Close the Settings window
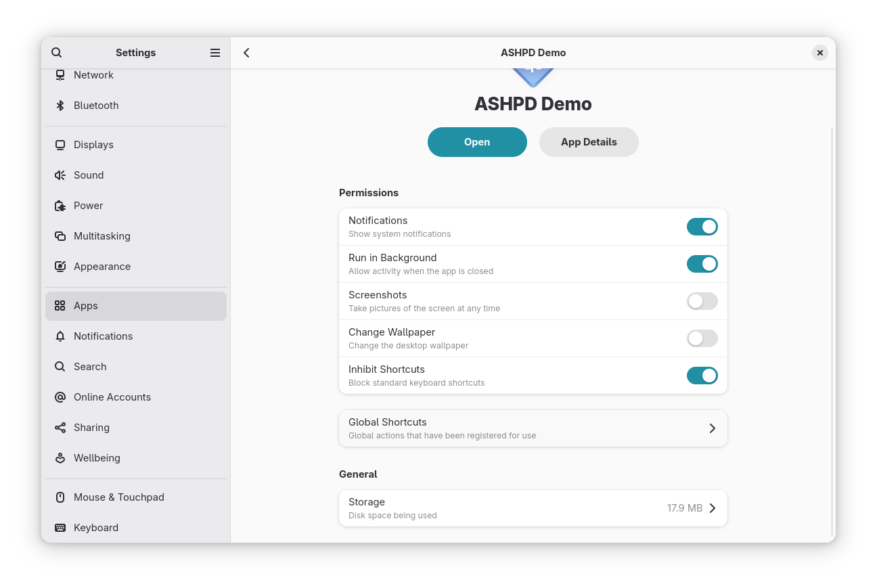Image resolution: width=877 pixels, height=588 pixels. coord(820,53)
